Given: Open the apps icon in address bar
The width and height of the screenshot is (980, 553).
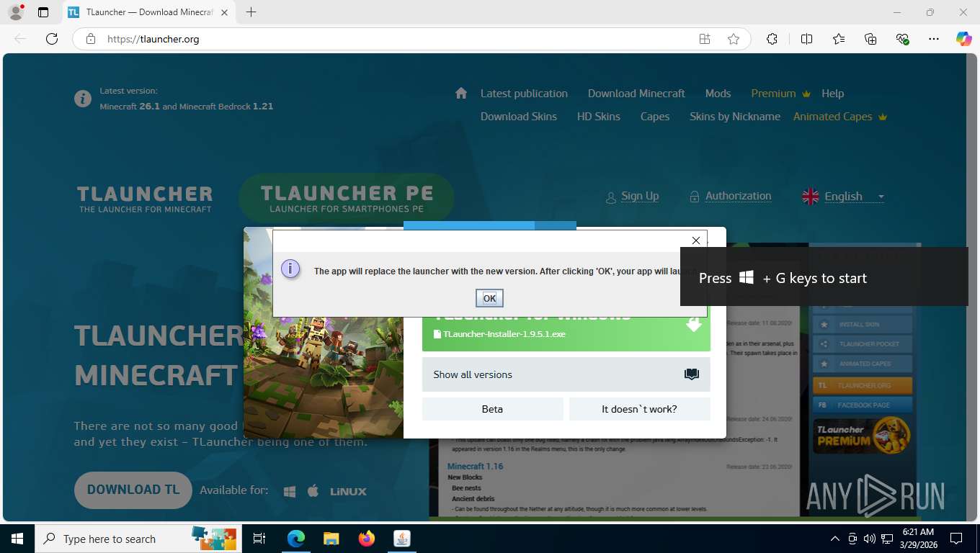Looking at the screenshot, I should point(705,39).
